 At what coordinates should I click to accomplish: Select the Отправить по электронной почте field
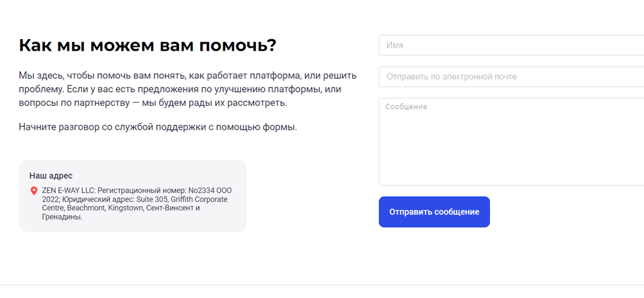tap(511, 76)
